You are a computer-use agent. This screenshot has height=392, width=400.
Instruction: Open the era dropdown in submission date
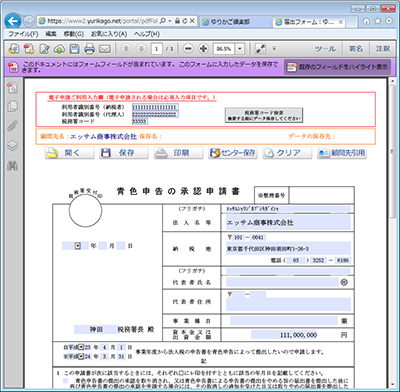coord(78,246)
